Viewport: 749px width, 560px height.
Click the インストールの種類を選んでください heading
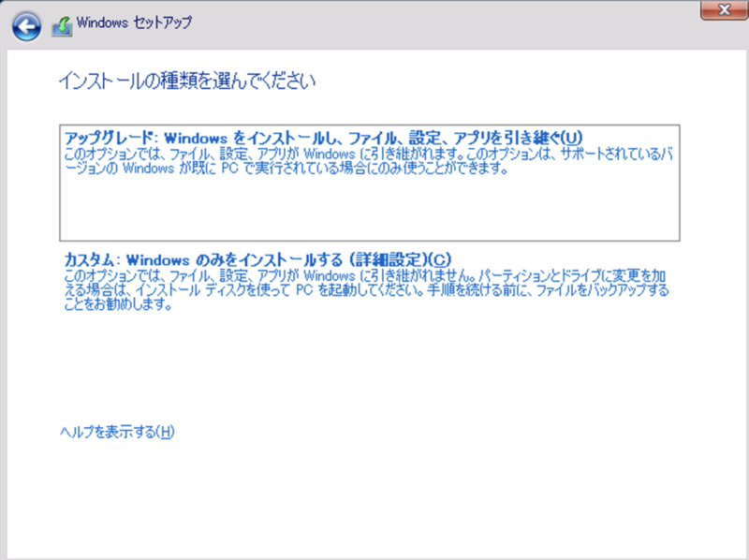tap(186, 81)
